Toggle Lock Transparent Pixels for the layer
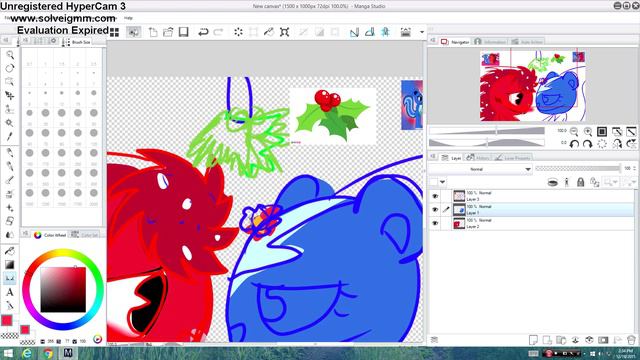Viewport: 640px width, 360px height. pyautogui.click(x=595, y=182)
